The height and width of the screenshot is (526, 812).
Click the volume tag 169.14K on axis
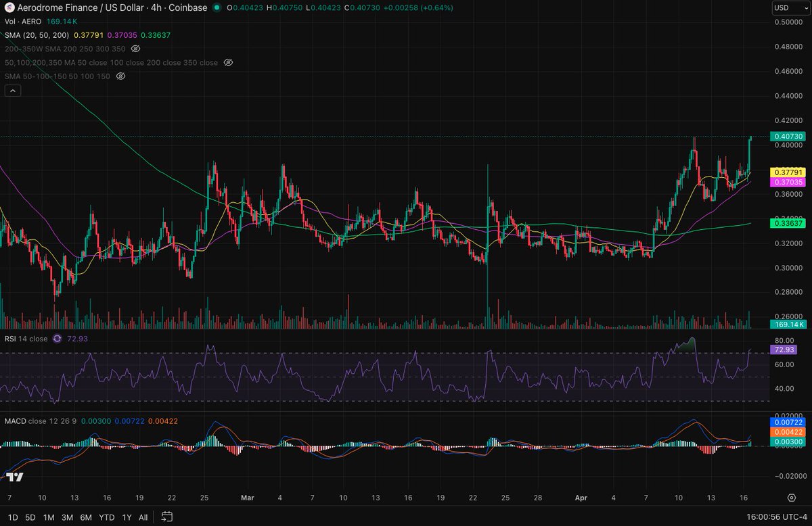click(x=788, y=325)
